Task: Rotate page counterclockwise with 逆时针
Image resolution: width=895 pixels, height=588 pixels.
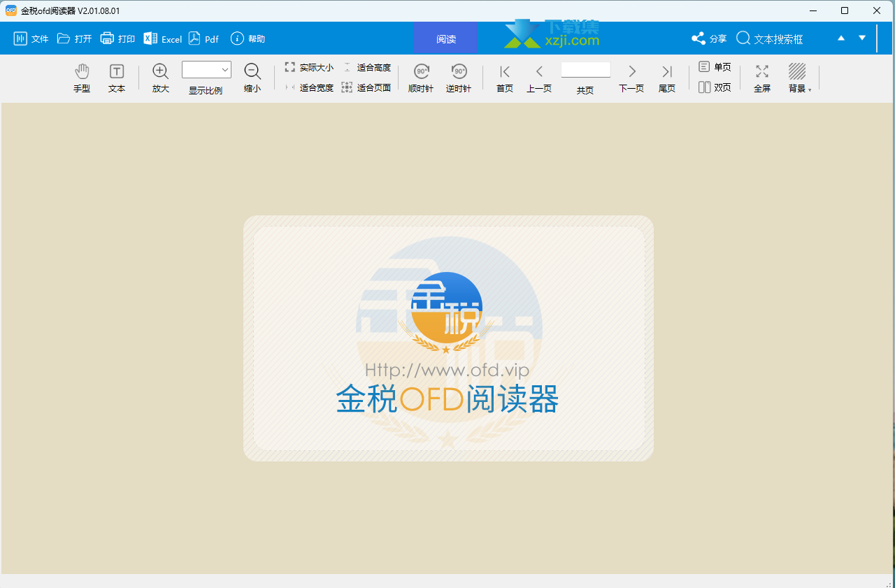Action: coord(459,78)
